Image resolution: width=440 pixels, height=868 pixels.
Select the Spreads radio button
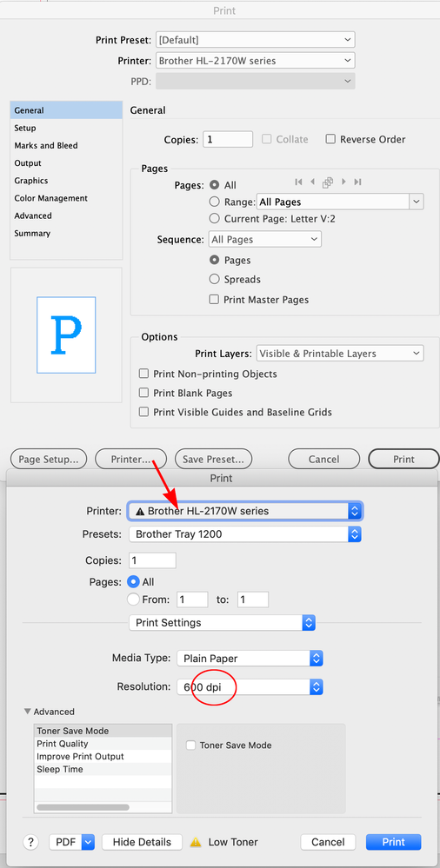(x=214, y=280)
